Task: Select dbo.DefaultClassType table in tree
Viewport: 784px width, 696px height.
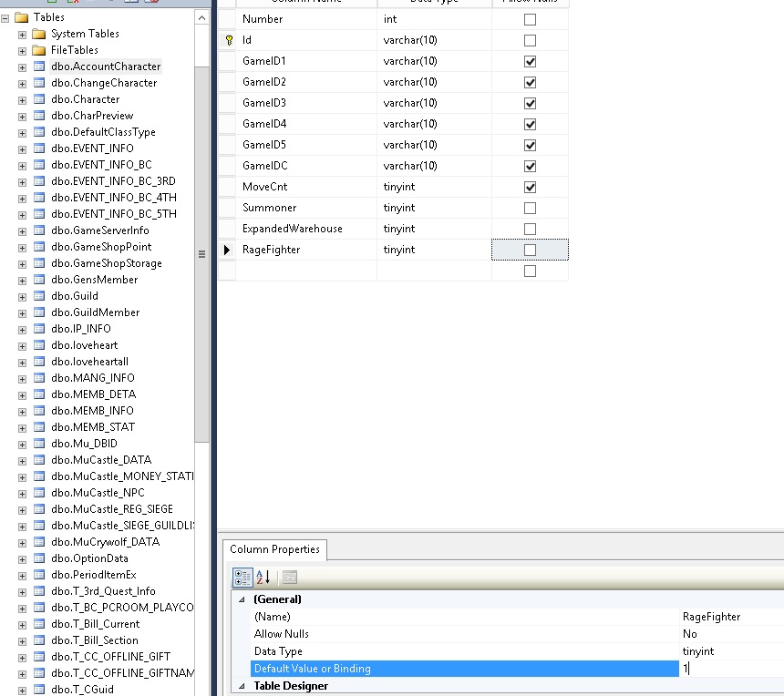Action: click(x=103, y=132)
